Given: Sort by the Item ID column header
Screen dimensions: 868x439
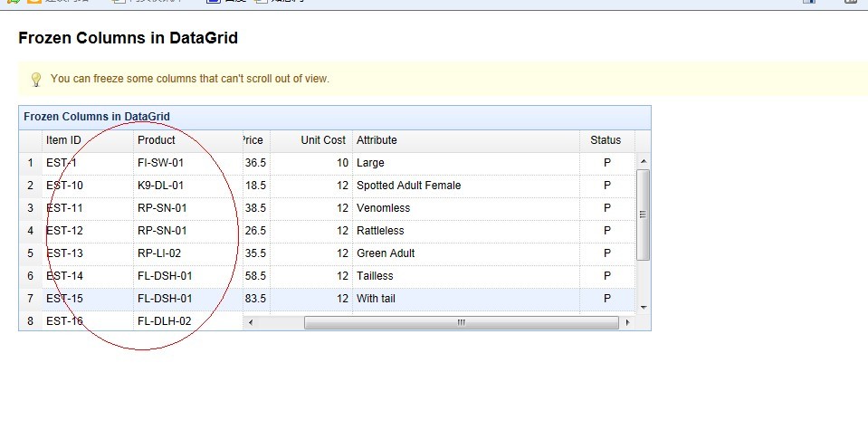Looking at the screenshot, I should pyautogui.click(x=63, y=140).
